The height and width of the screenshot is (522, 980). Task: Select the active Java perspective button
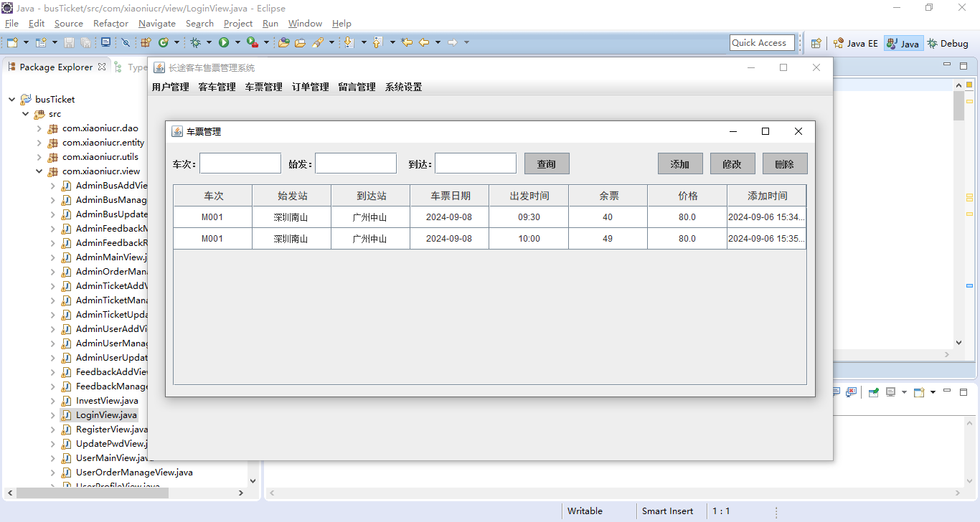pos(903,43)
